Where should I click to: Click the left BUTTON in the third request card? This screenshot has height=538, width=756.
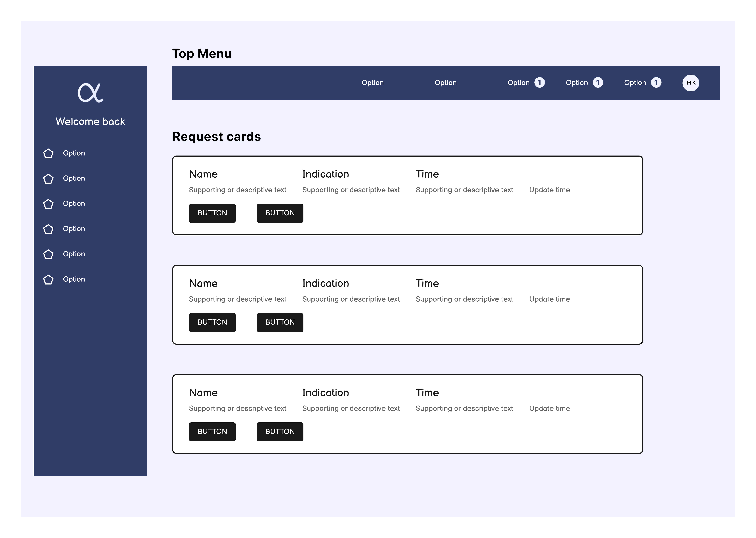point(212,432)
